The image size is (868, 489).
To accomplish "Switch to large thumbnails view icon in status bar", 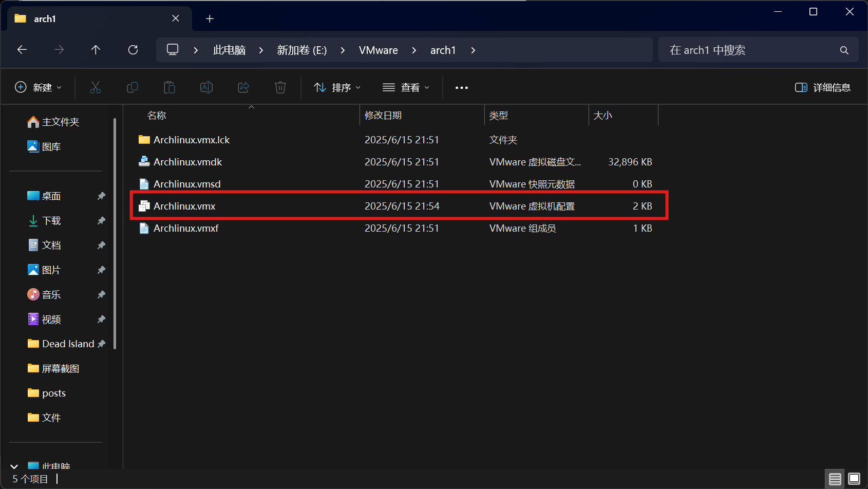I will pyautogui.click(x=854, y=479).
